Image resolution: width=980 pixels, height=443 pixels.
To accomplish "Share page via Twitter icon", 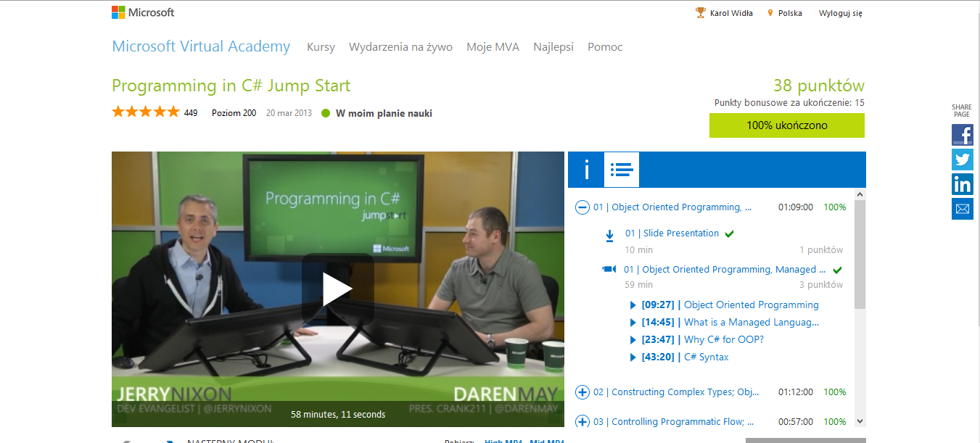I will point(962,160).
